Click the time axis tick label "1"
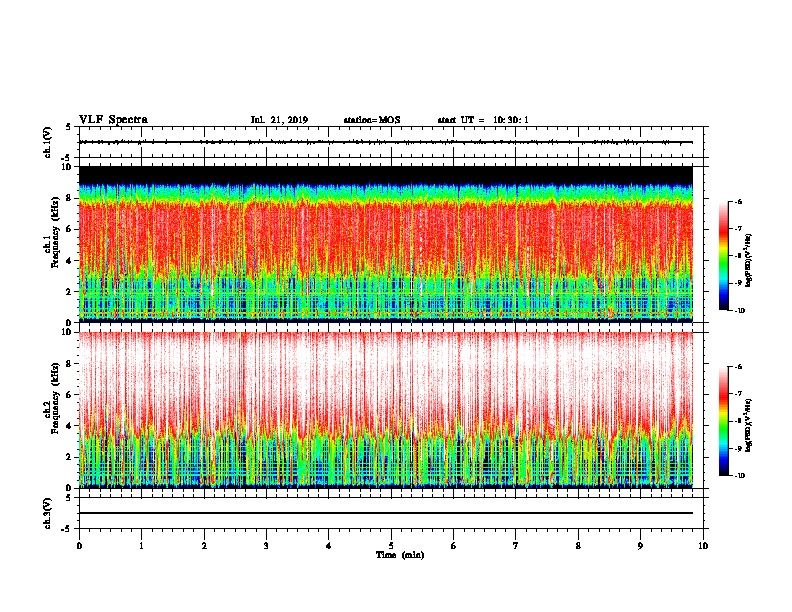Screen dimensions: 792x612 click(141, 546)
